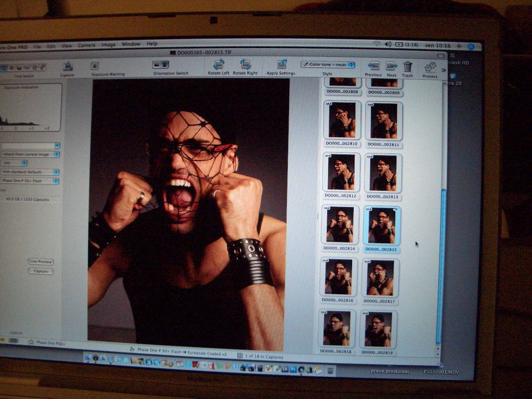
Task: Click the Process gears icon
Action: click(x=430, y=68)
